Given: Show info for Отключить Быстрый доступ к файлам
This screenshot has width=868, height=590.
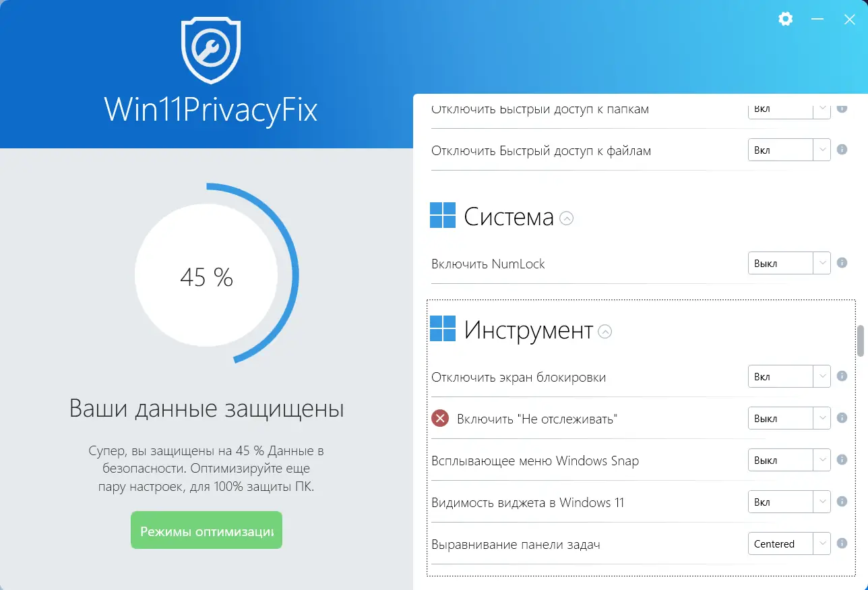Looking at the screenshot, I should point(842,150).
